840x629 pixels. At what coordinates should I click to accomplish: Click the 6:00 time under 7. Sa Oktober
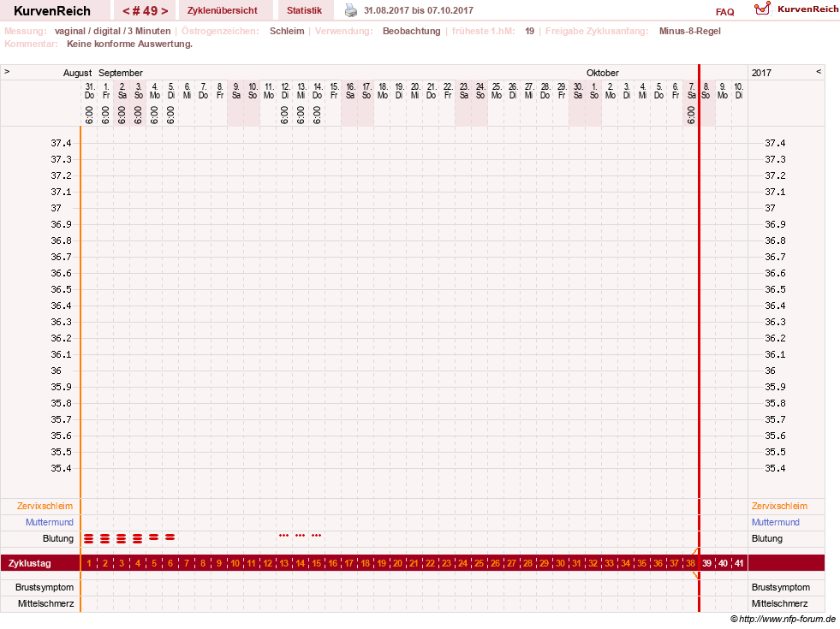691,115
